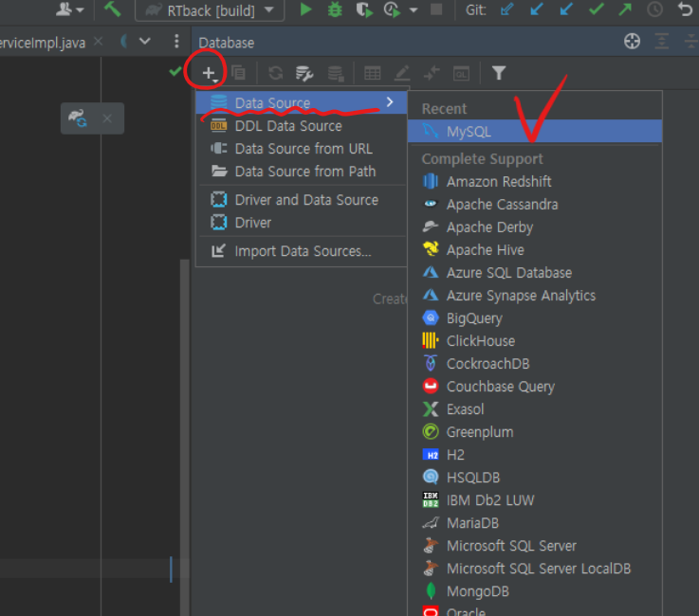This screenshot has height=616, width=699.
Task: Click the Stop square button
Action: pyautogui.click(x=436, y=9)
